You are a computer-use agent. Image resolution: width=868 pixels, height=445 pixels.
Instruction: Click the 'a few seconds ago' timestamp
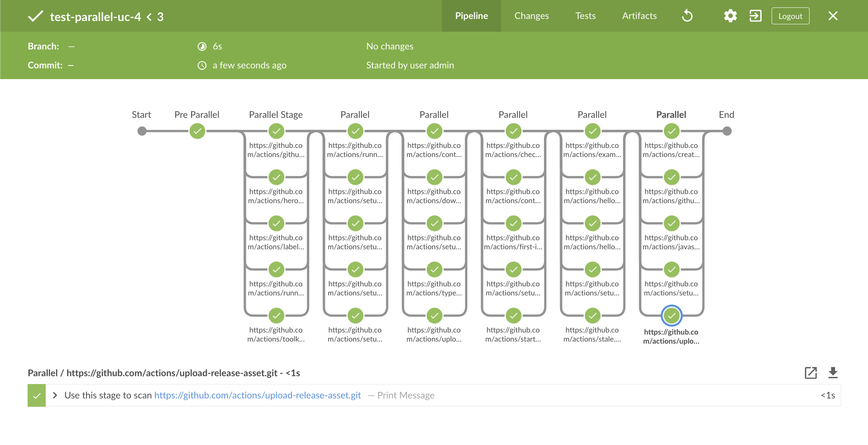250,65
